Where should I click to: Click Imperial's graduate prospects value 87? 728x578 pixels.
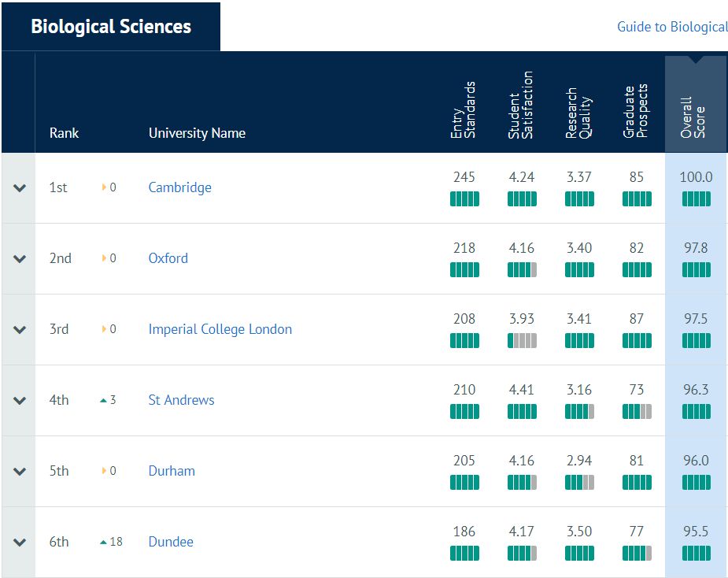coord(637,319)
